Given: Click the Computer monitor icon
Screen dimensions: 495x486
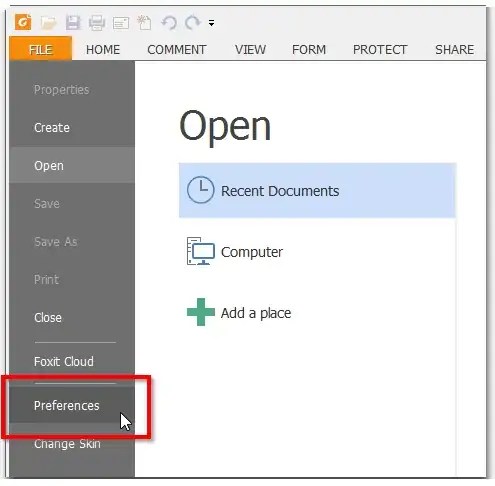Looking at the screenshot, I should click(200, 251).
